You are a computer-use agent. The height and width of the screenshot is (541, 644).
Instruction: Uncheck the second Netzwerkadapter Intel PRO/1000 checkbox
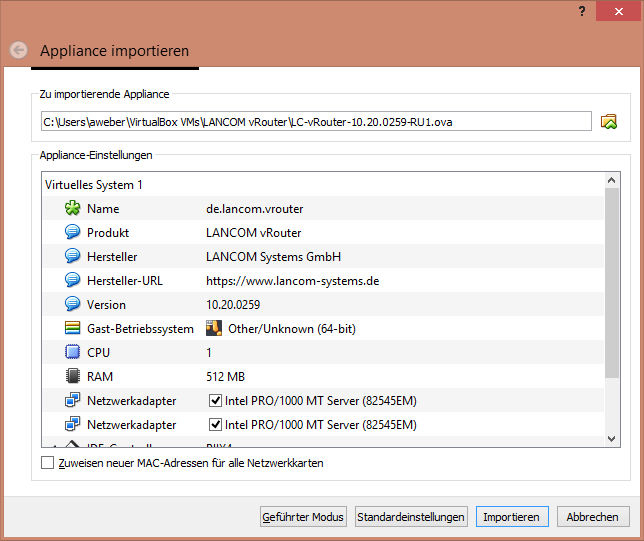[x=215, y=425]
